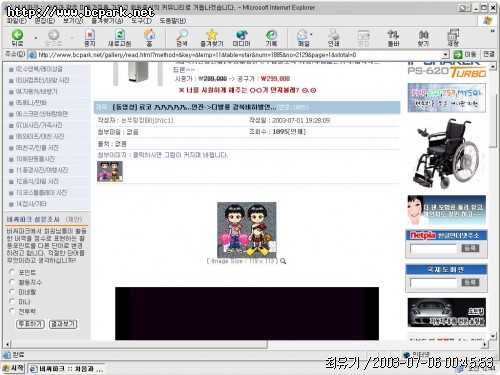Open the 보기(V) menu
Screen dimensions: 500x375
coord(73,21)
